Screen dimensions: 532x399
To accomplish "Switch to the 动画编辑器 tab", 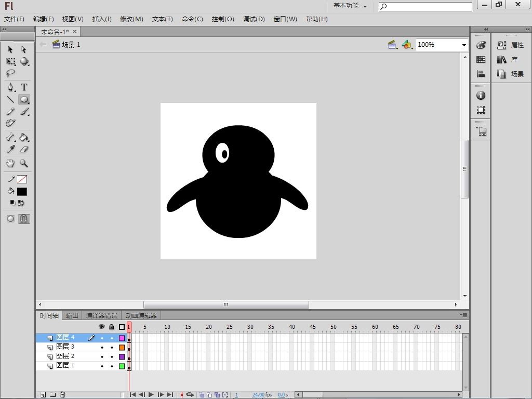I will click(x=141, y=316).
